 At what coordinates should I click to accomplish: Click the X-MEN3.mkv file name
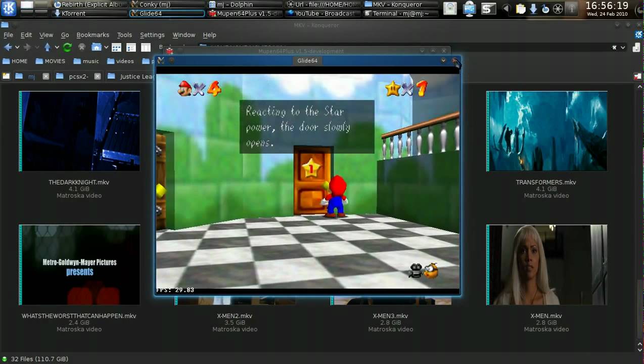(390, 316)
